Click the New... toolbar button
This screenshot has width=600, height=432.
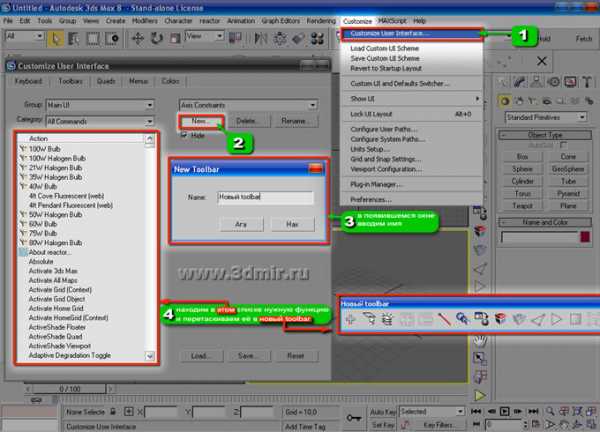201,121
